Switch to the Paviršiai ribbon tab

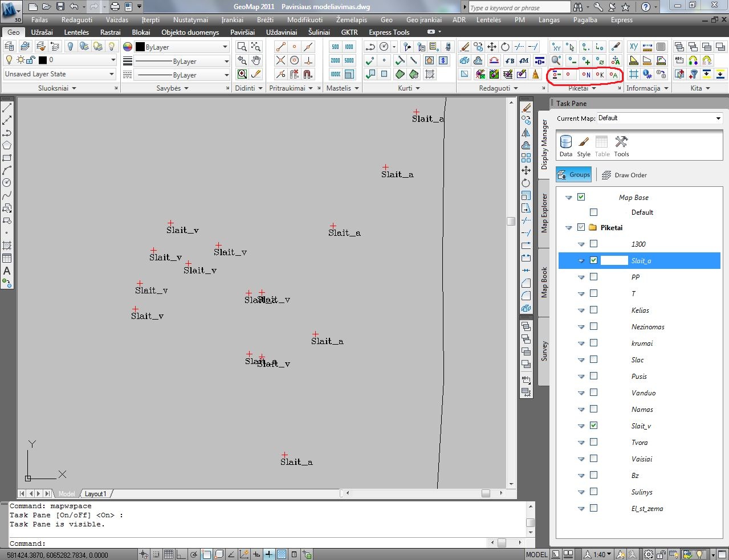coord(243,32)
